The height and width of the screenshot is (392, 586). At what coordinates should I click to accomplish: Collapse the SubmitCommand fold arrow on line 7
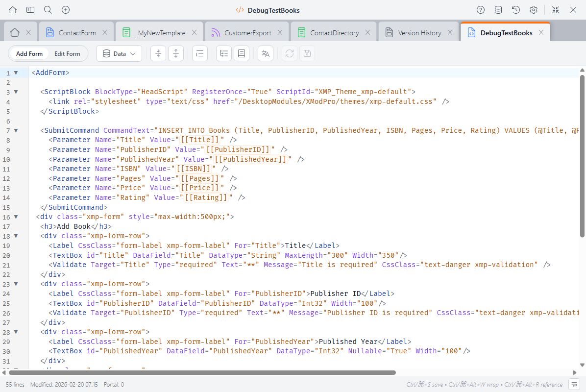(x=16, y=130)
